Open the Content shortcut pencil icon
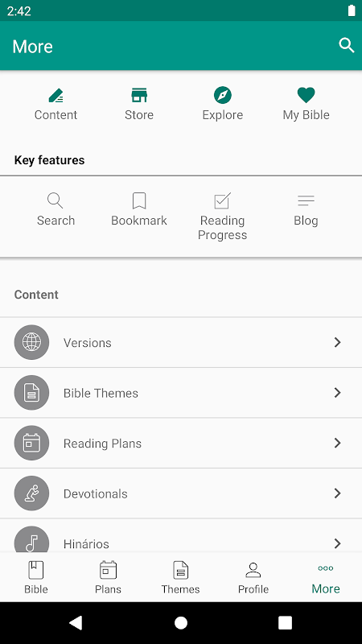Screen dimensions: 362x644 pos(56,95)
